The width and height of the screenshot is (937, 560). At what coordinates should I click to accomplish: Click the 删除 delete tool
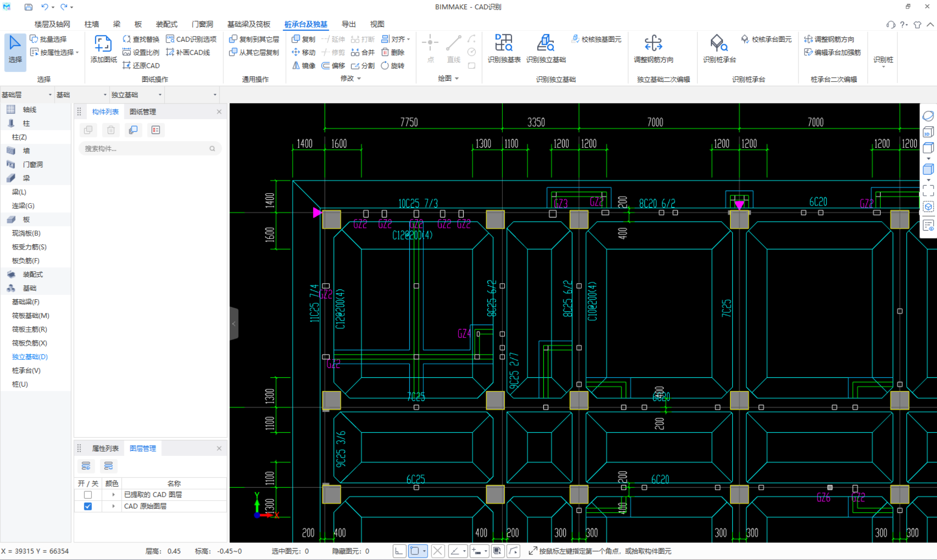pos(393,52)
